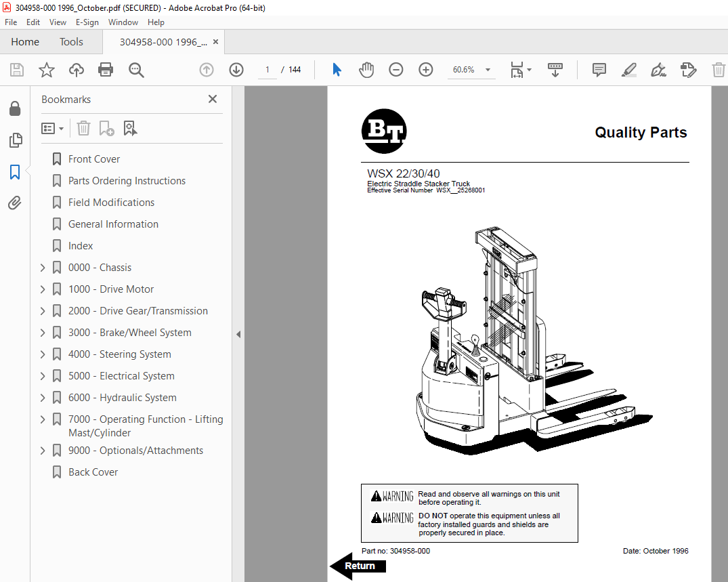Open the Front Cover bookmark
Image resolution: width=728 pixels, height=582 pixels.
(93, 159)
